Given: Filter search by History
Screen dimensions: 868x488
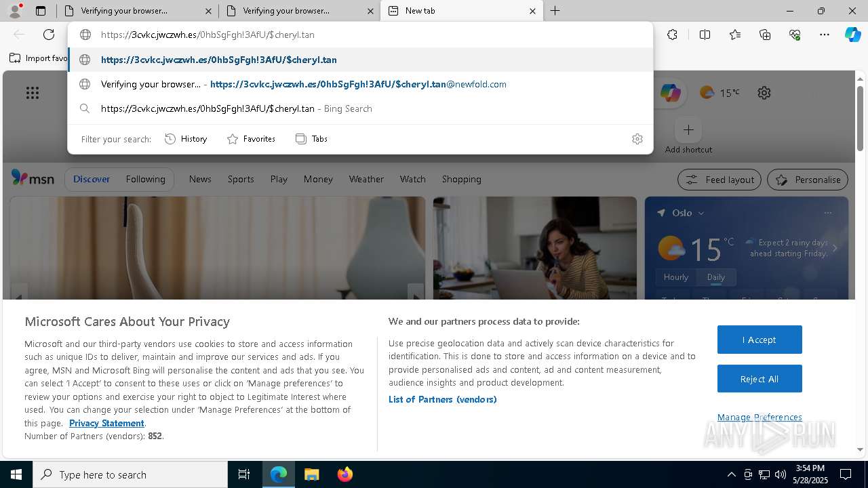Looking at the screenshot, I should coord(186,139).
